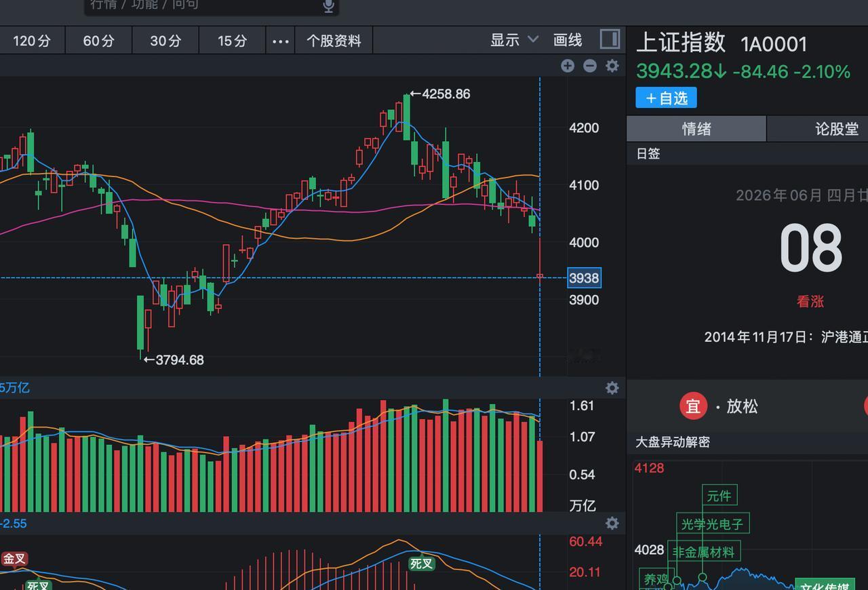The image size is (868, 590).
Task: Click the 60.44 MACD axis value
Action: point(586,541)
